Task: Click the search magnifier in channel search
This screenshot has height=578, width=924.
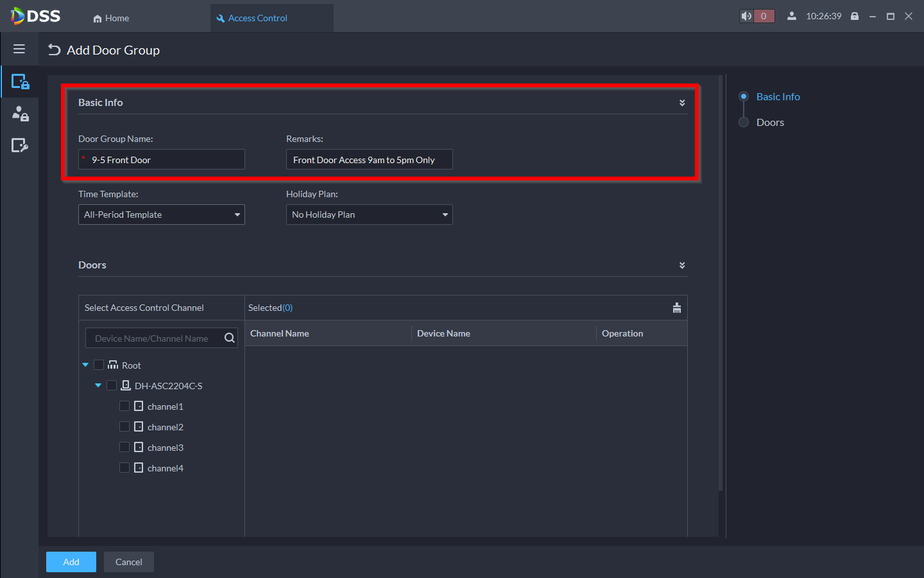Action: click(229, 338)
